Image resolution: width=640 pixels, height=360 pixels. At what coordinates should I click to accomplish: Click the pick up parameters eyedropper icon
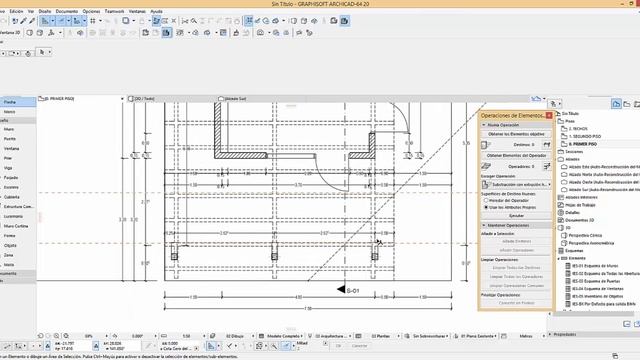click(23, 21)
